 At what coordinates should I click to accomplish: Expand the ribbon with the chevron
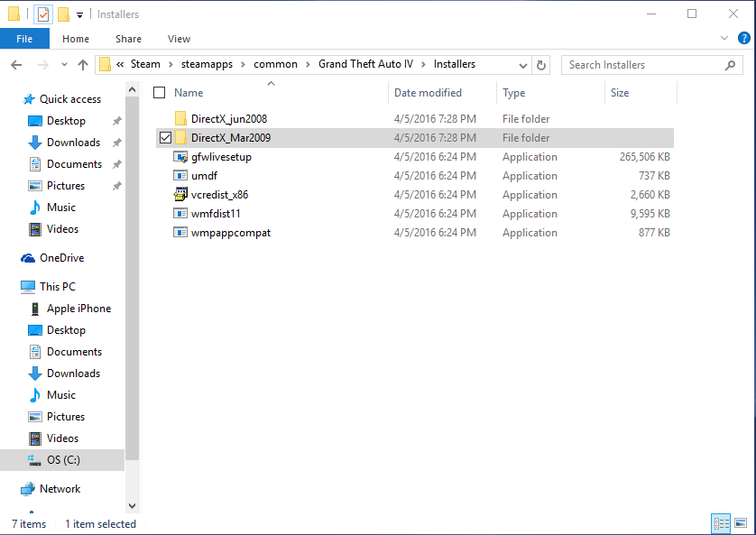coord(724,38)
